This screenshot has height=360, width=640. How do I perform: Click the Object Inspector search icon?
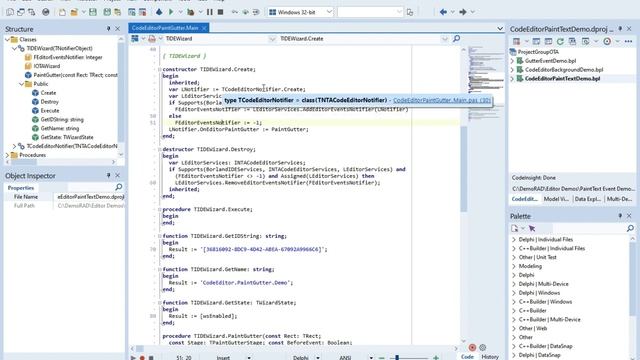point(119,187)
